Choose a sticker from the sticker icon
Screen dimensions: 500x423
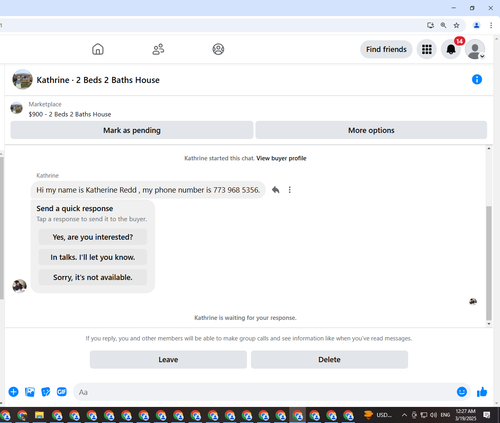[x=46, y=392]
